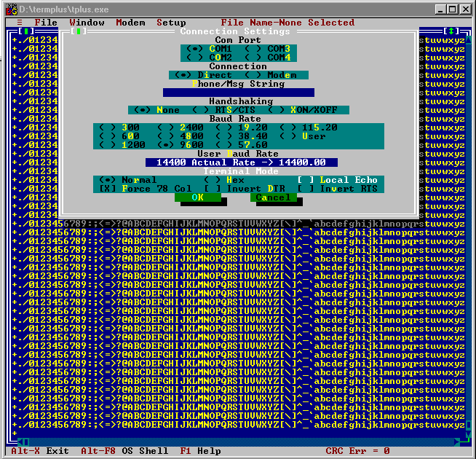Toggle Invert DTR checkbox
Screen dimensions: 476x459
(x=245, y=189)
